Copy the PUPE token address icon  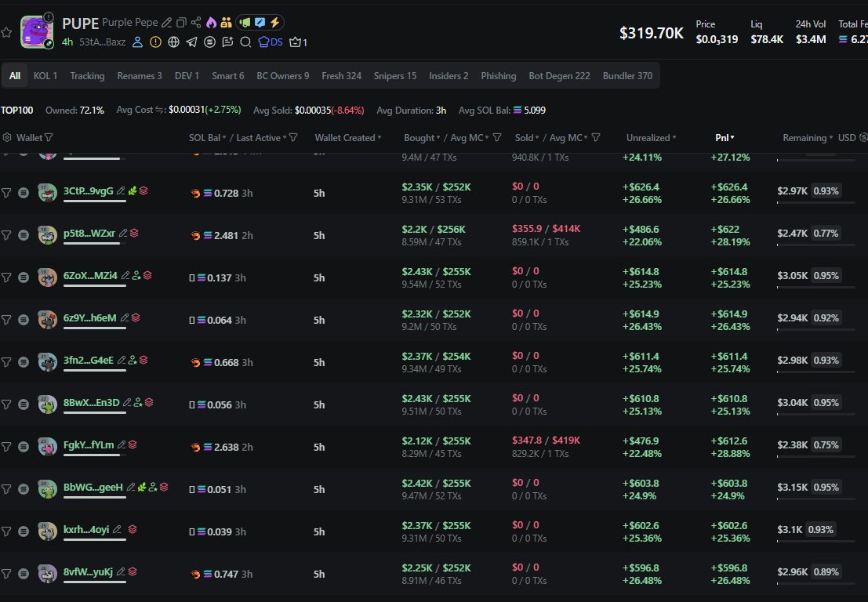[181, 23]
